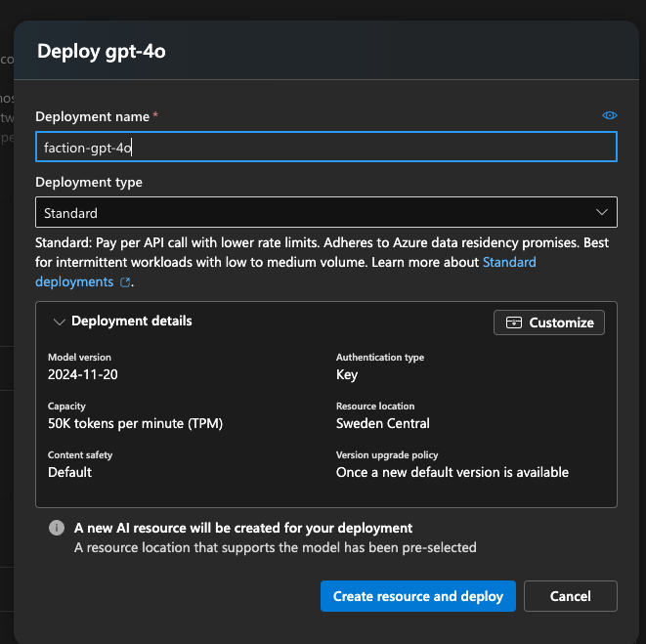Click the Version upgrade policy value text
646x644 pixels.
(452, 472)
